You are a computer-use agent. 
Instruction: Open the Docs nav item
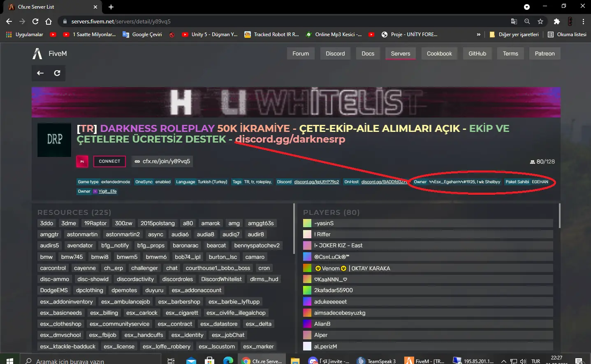368,53
